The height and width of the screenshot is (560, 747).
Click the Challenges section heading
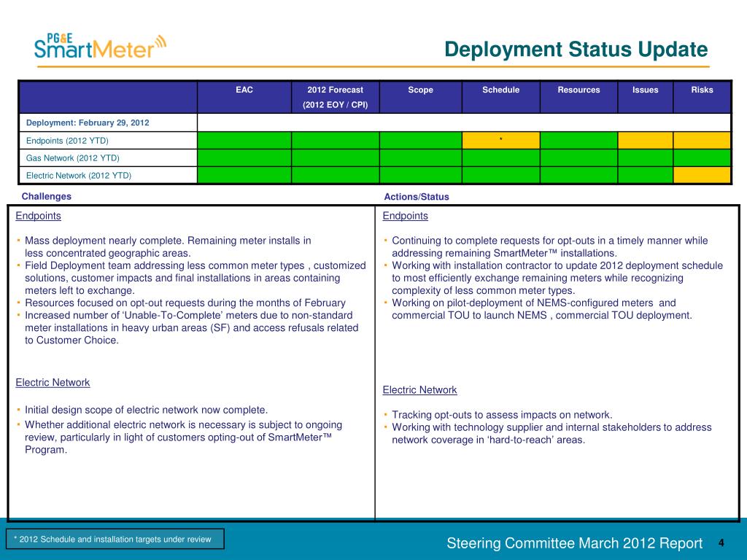pyautogui.click(x=46, y=196)
